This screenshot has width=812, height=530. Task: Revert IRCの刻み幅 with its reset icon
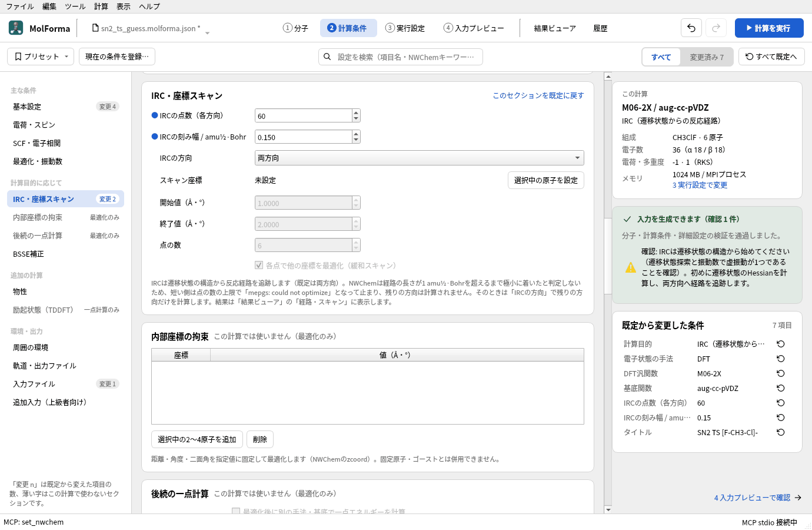tap(780, 418)
